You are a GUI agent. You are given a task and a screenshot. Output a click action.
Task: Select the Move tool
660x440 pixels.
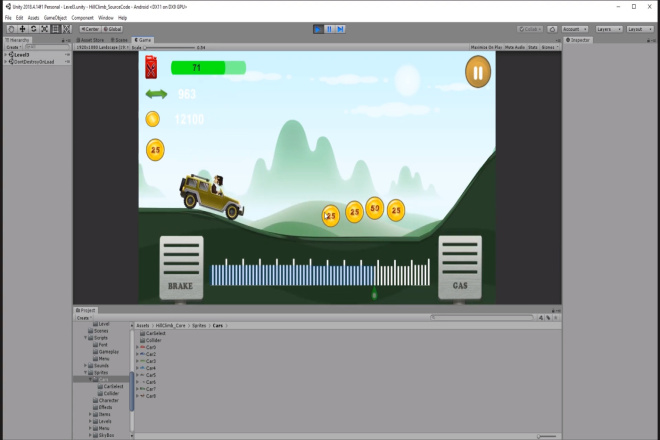click(22, 29)
